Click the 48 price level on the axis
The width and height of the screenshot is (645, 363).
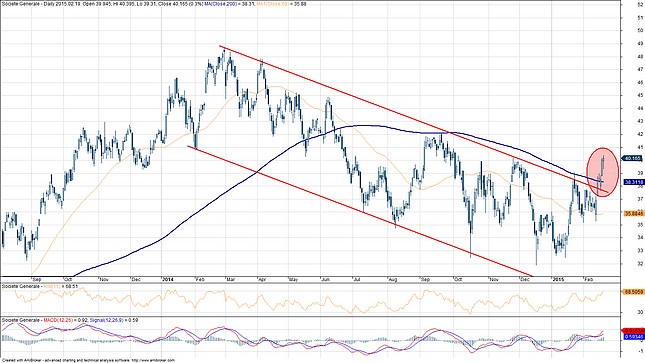click(x=640, y=56)
